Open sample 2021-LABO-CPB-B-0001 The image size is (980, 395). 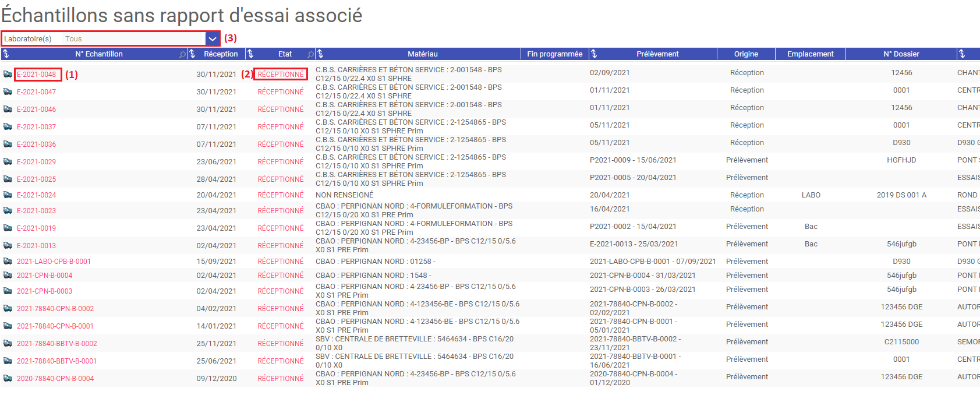(x=54, y=262)
